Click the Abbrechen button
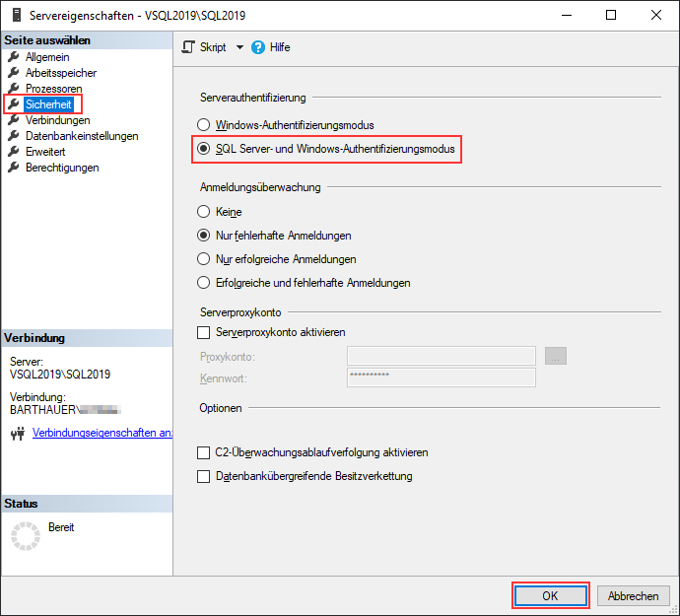The height and width of the screenshot is (616, 680). (x=633, y=596)
